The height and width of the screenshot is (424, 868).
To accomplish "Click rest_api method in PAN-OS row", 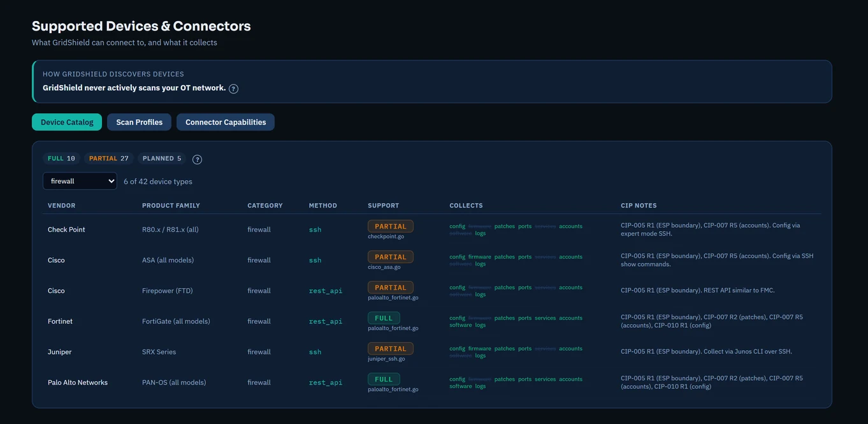I will point(326,382).
